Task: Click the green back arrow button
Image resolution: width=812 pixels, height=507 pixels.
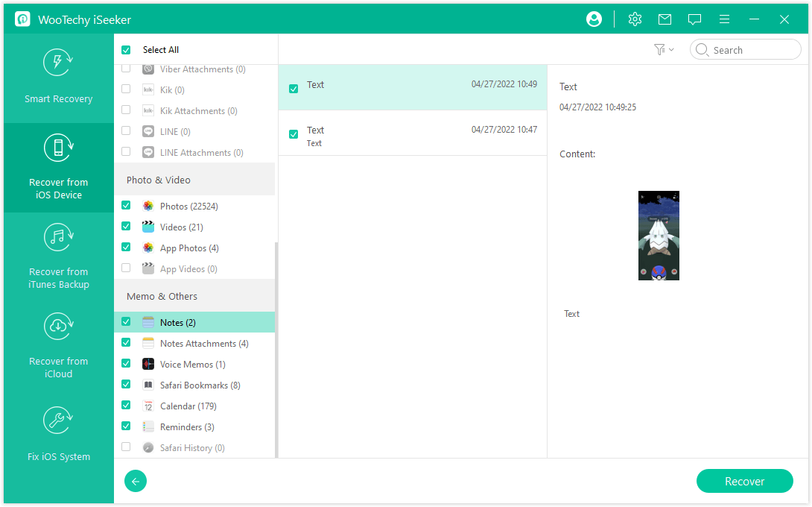Action: pos(136,481)
